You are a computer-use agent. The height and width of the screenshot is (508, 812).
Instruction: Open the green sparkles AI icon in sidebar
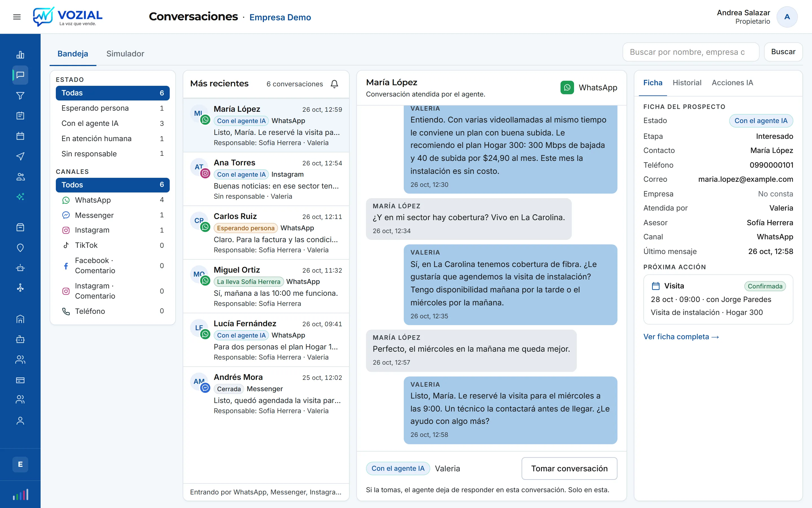(x=20, y=196)
